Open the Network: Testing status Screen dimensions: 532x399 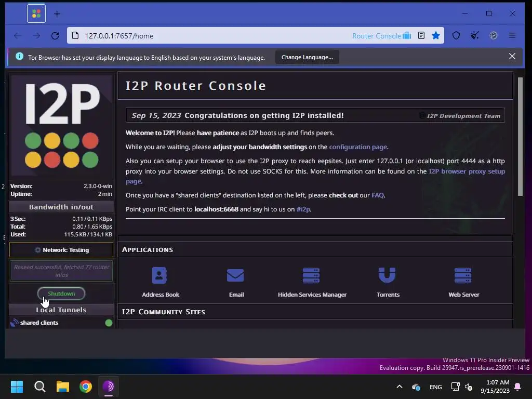pos(61,250)
